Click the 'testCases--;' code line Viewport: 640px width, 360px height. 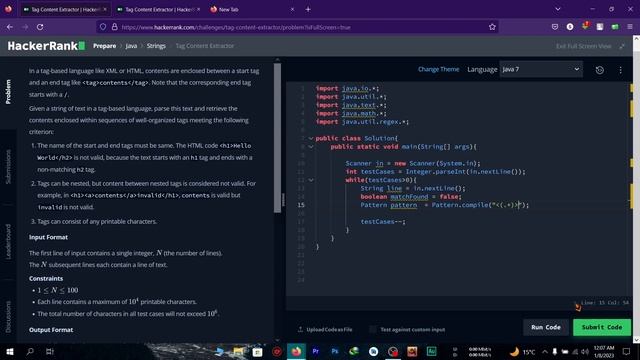click(x=383, y=222)
